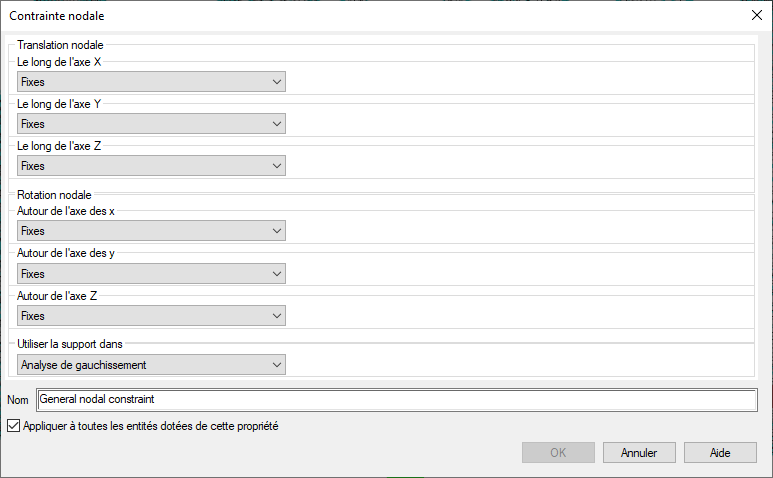This screenshot has width=773, height=478.
Task: Toggle 'Appliquer à toutes les entités' checkbox
Action: click(x=13, y=426)
